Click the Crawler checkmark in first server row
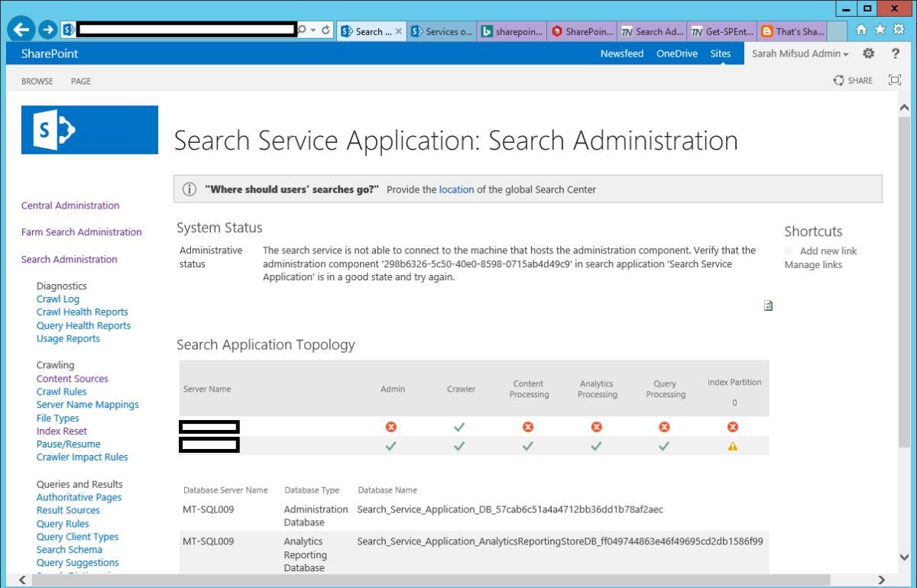The height and width of the screenshot is (588, 917). pyautogui.click(x=459, y=427)
